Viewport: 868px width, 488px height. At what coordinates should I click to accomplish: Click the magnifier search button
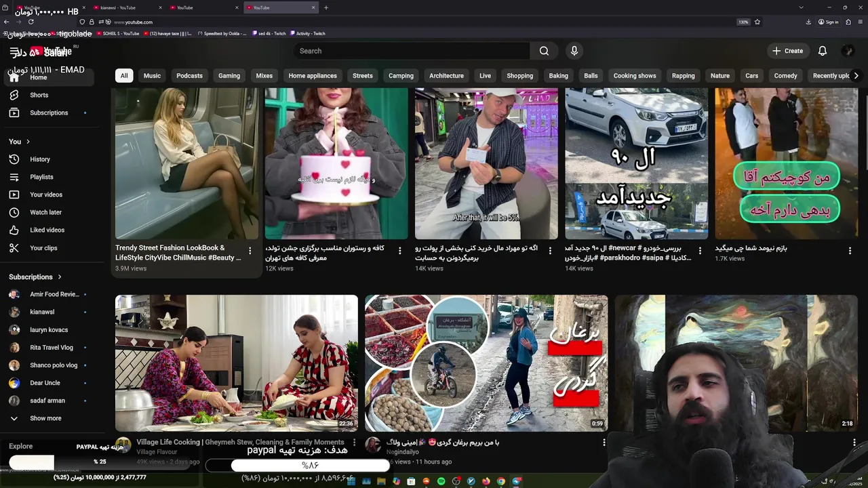pos(544,51)
